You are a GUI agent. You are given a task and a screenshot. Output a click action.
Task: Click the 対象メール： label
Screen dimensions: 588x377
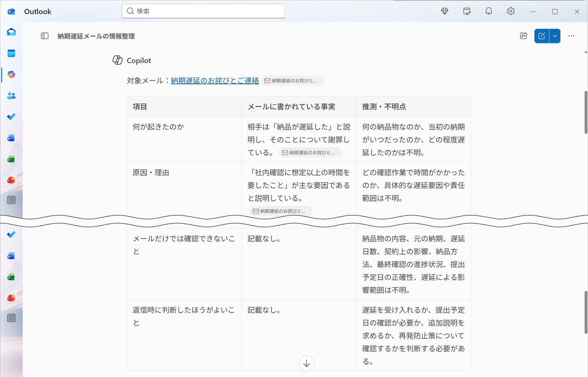tap(149, 81)
